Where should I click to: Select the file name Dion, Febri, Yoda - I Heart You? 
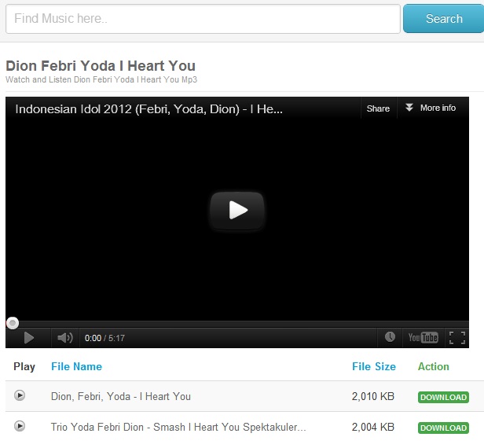(x=121, y=396)
